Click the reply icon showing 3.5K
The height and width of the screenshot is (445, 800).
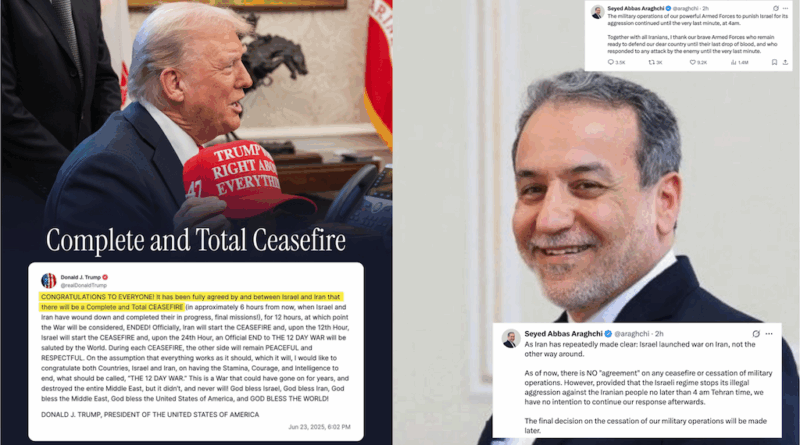(611, 62)
